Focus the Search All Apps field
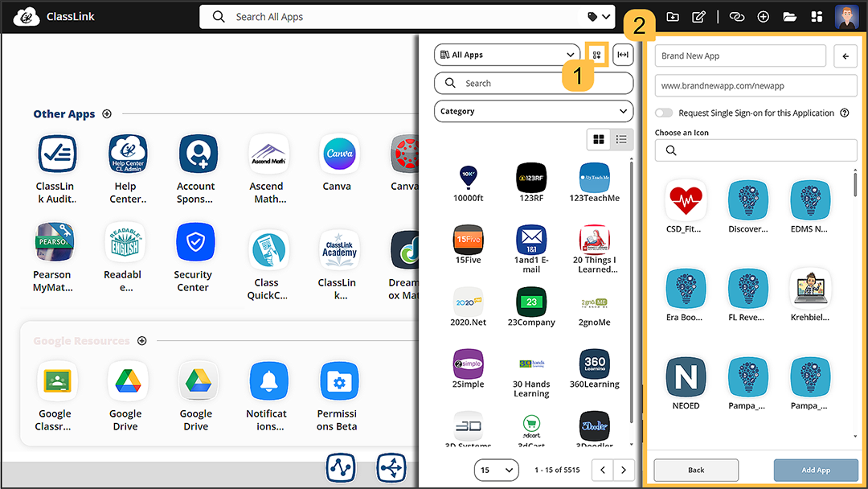 tap(407, 17)
